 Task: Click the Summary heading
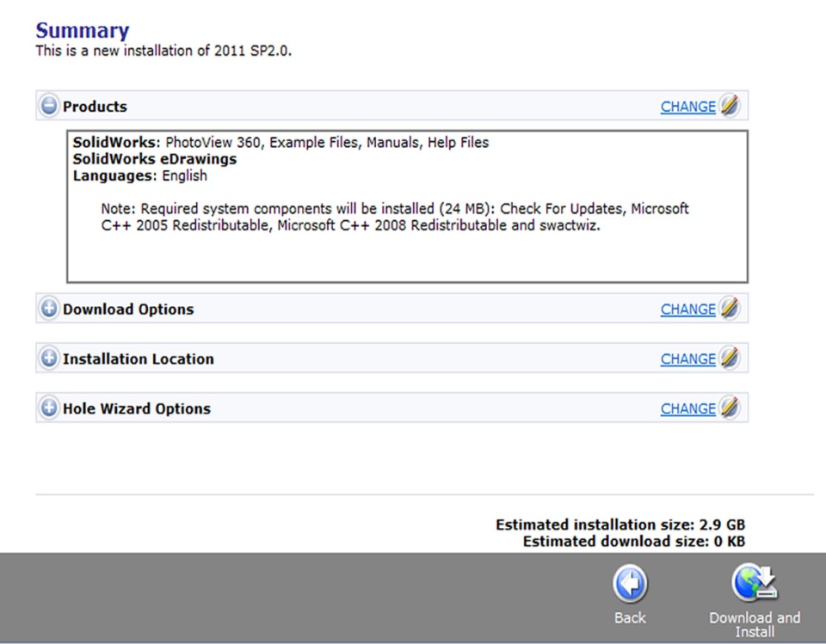pyautogui.click(x=83, y=31)
